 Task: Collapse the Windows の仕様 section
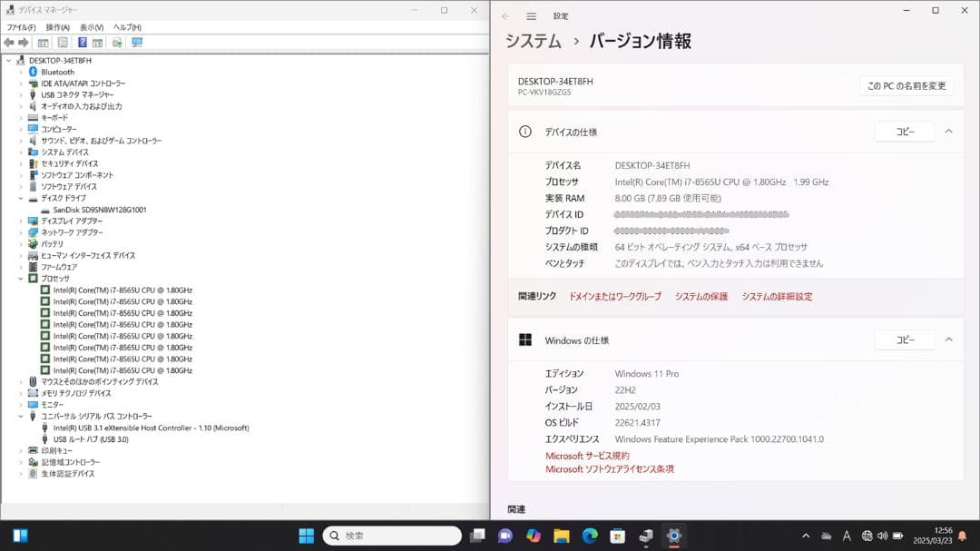pyautogui.click(x=951, y=339)
